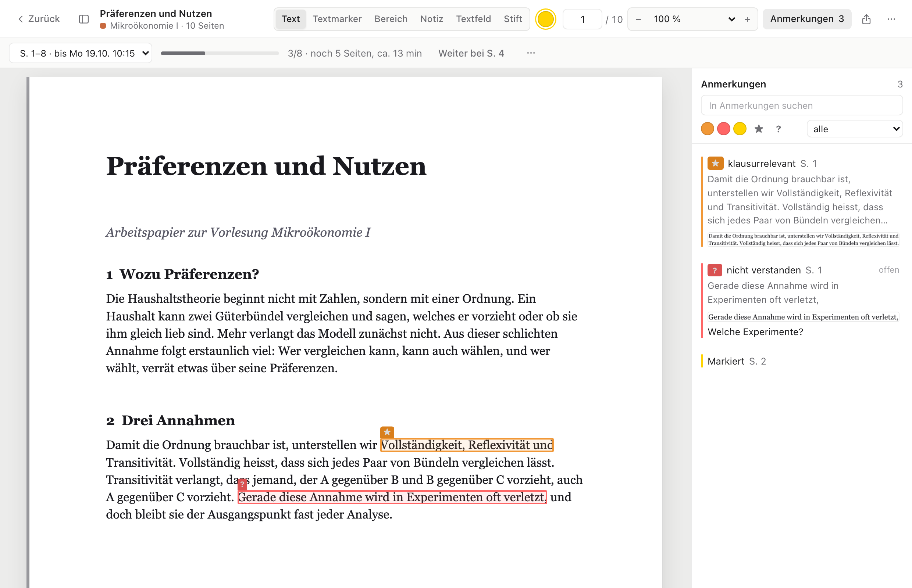
Task: Select the Bereich tool
Action: coord(391,19)
